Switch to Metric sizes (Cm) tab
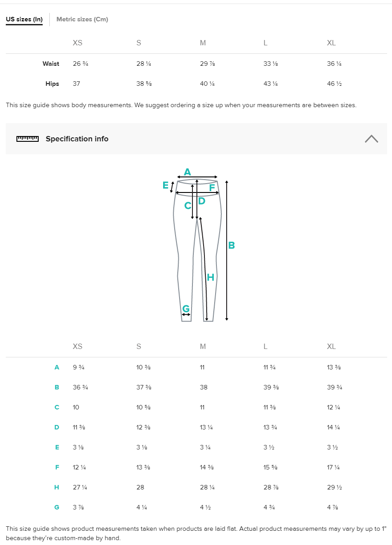The image size is (392, 545). (82, 19)
